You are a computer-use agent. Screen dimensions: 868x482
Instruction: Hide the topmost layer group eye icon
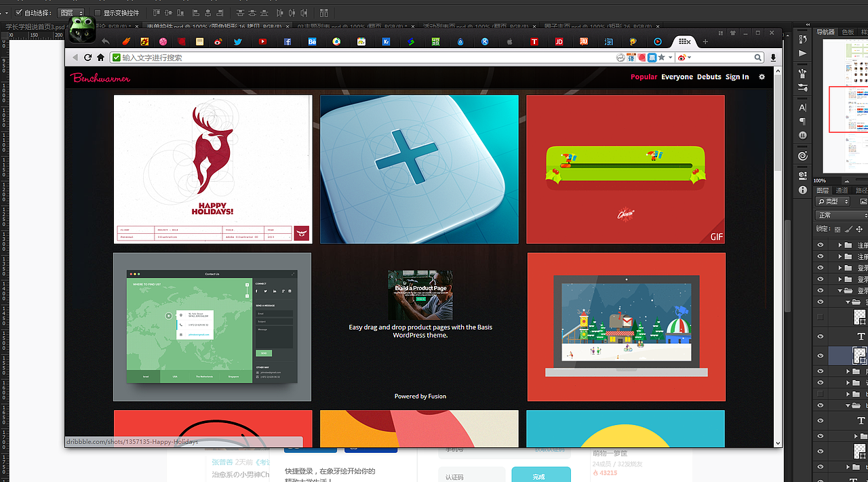point(821,245)
